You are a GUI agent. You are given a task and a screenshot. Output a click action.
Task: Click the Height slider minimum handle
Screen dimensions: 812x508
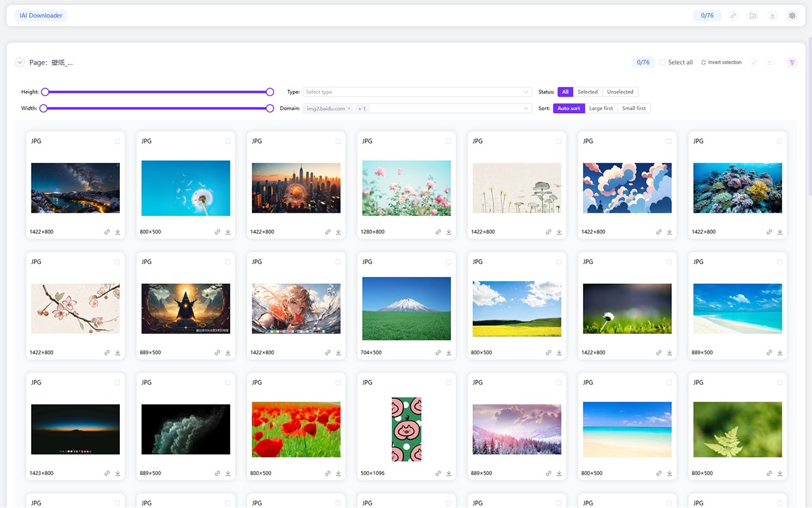[x=45, y=92]
